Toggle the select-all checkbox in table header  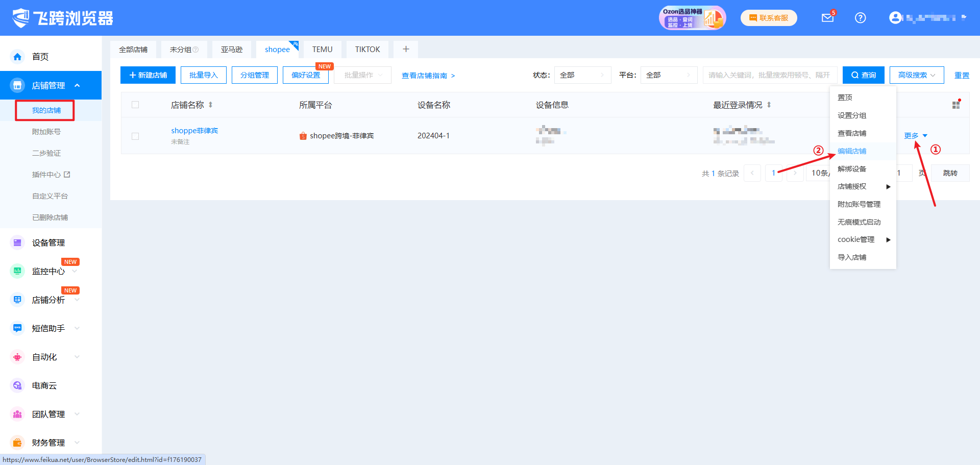coord(135,105)
